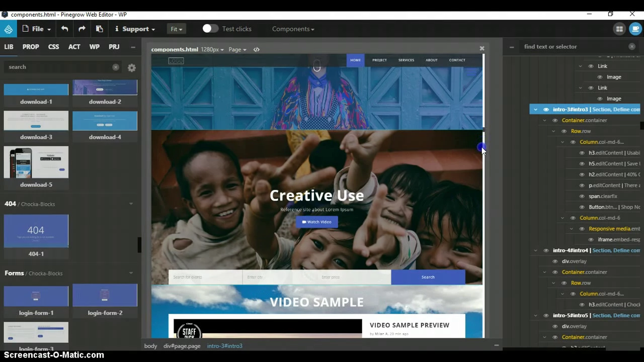Clear the find text or selector field

[x=632, y=46]
